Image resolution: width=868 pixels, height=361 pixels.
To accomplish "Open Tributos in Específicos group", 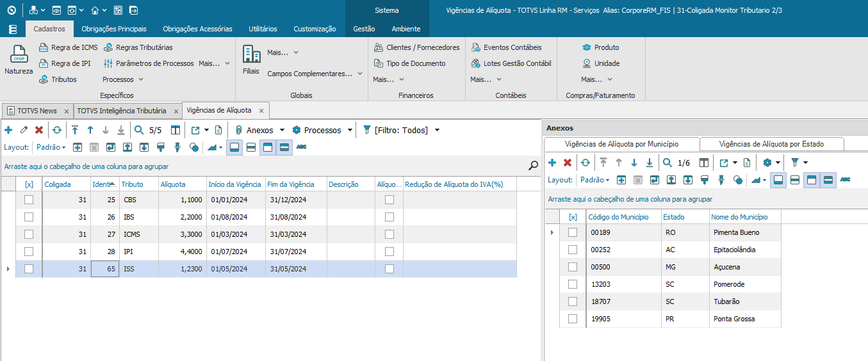I will (58, 79).
